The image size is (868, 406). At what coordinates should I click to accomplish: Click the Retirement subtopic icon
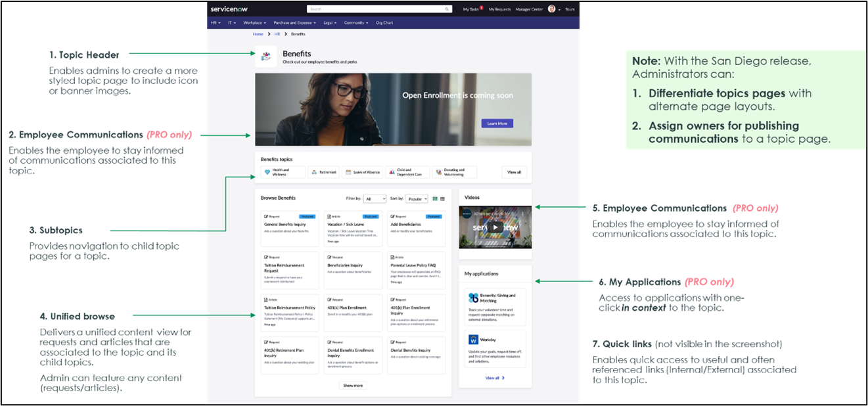click(x=314, y=171)
